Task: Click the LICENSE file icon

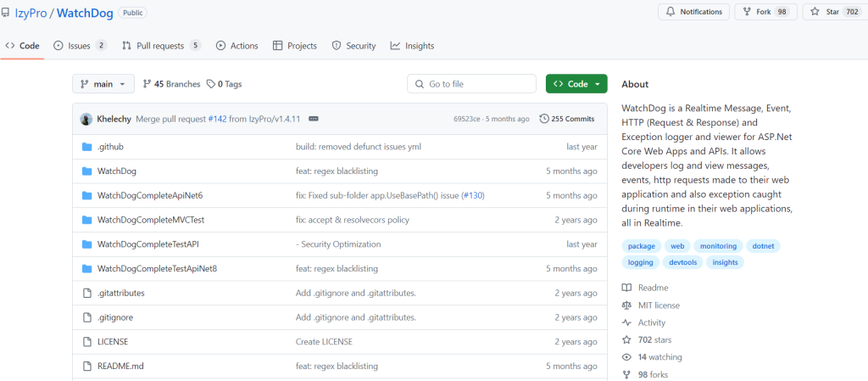Action: pyautogui.click(x=86, y=342)
